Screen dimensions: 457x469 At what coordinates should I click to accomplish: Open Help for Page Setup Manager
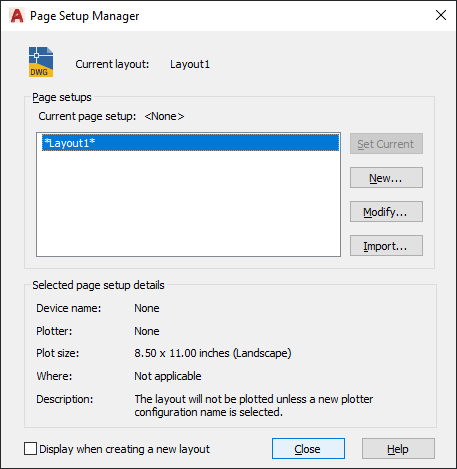click(x=398, y=449)
